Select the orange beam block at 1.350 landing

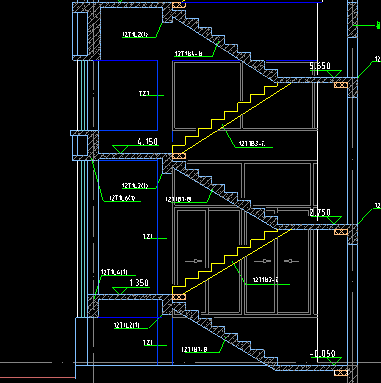point(179,297)
